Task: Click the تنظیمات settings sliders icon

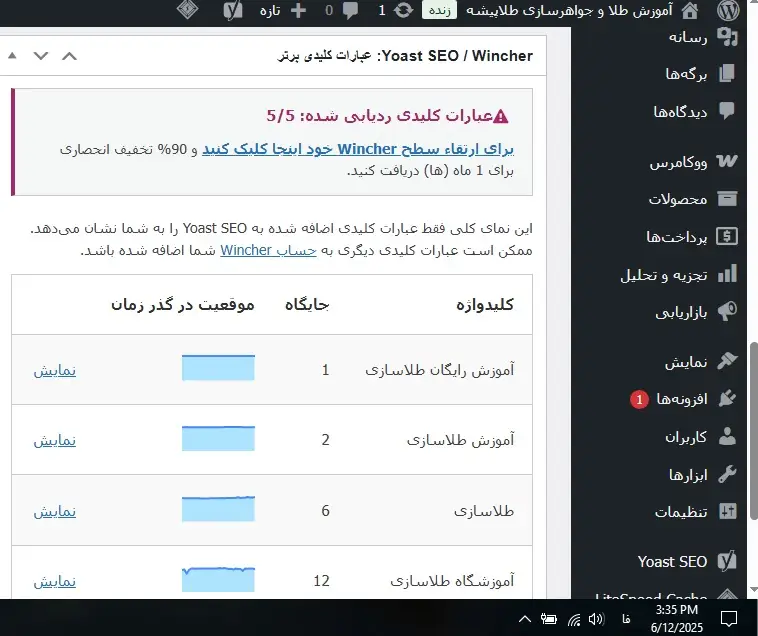Action: (x=727, y=511)
